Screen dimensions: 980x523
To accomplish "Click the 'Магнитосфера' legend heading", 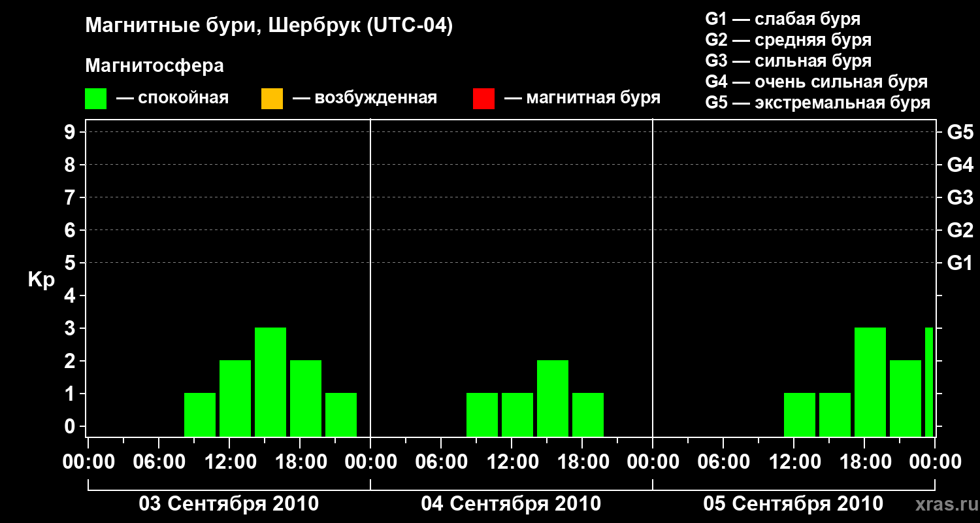I will (154, 66).
